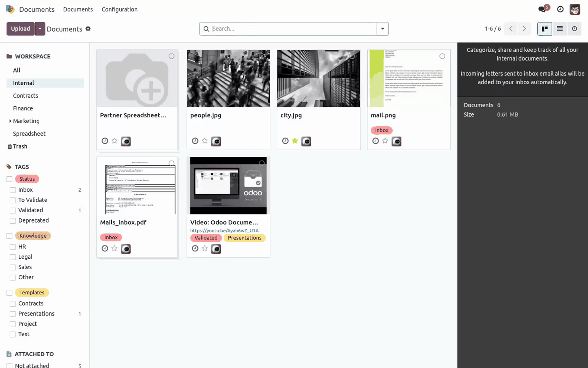Tick the HR tag checkbox

click(12, 247)
